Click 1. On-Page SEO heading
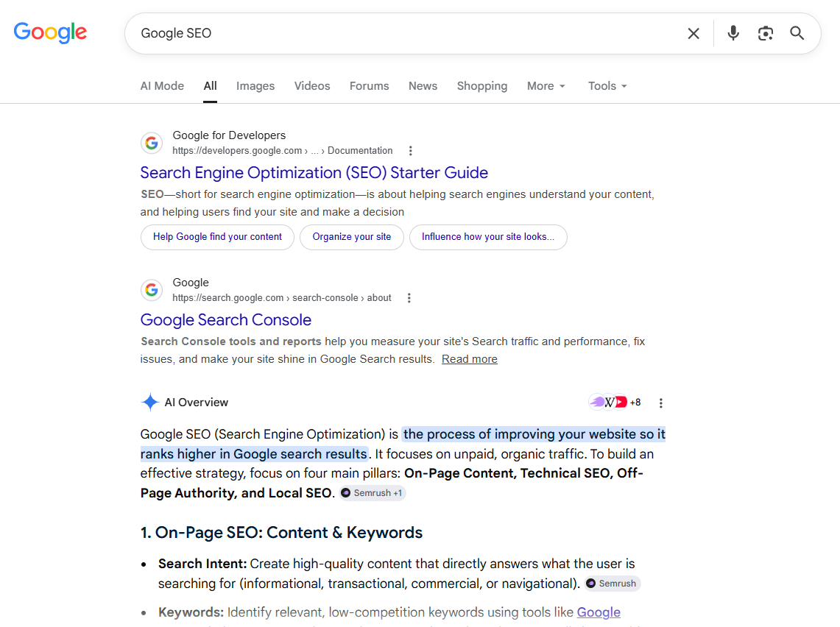The image size is (840, 627). (281, 533)
